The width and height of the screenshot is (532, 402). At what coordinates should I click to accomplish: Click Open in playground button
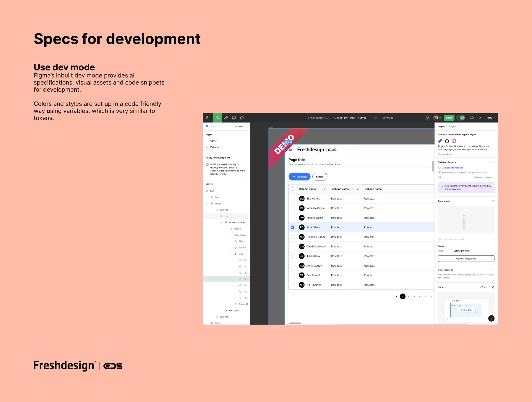[x=466, y=259]
